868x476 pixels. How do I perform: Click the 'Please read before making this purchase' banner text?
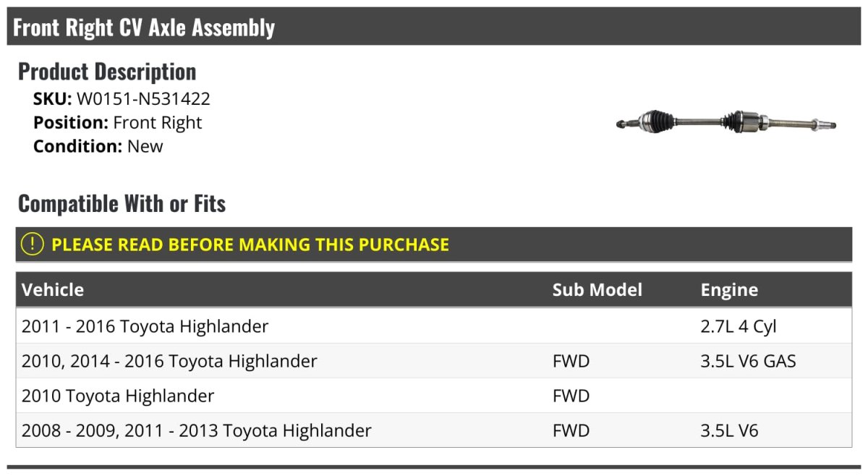[x=250, y=245]
